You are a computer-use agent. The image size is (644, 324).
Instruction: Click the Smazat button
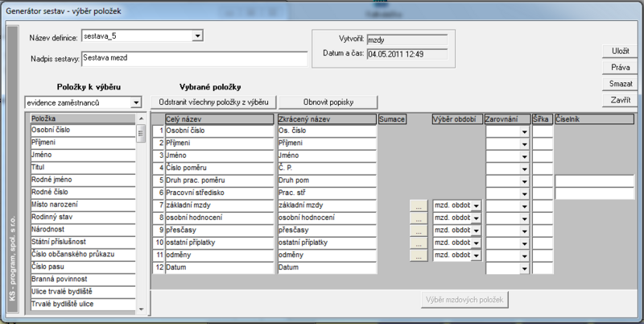(x=620, y=84)
